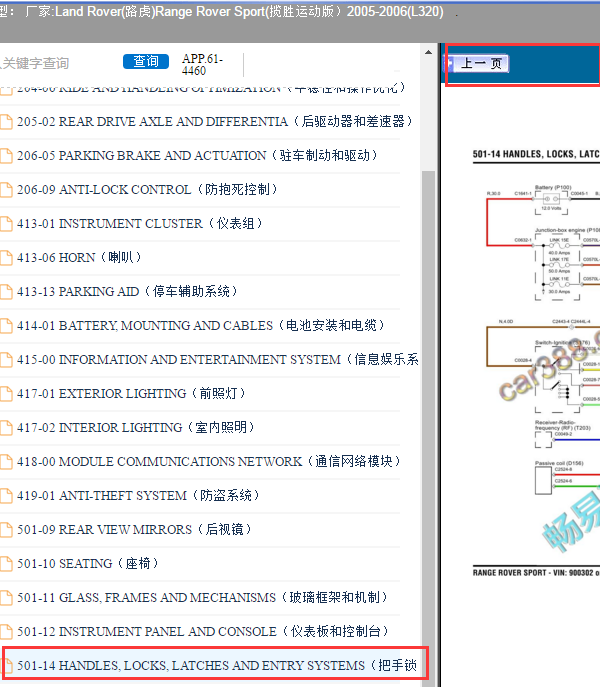This screenshot has height=687, width=600.
Task: Open 206-09 ANTI-LOCK CONTROL entry
Action: [147, 190]
